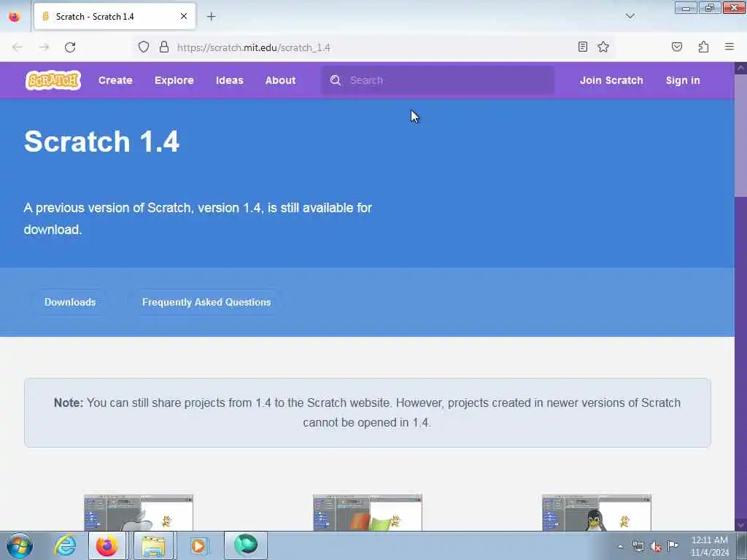Screen dimensions: 747x560
Task: Click into the Scratch Search field
Action: [438, 80]
